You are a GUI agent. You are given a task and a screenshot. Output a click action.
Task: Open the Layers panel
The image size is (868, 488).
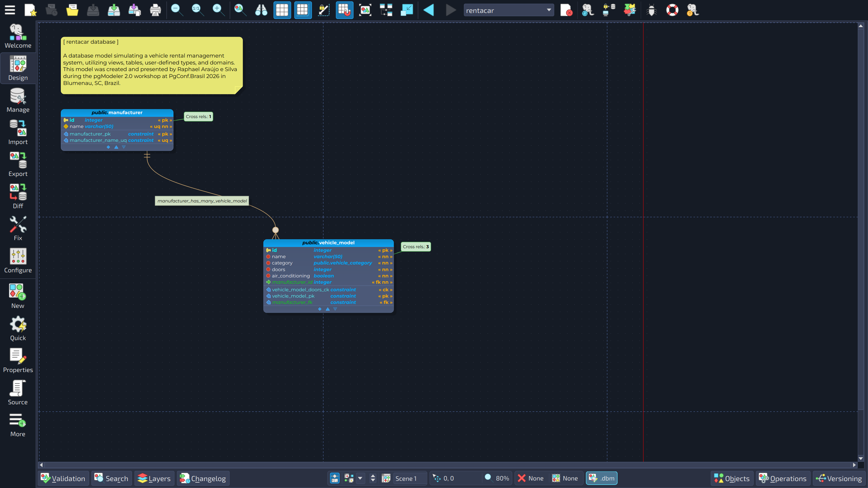point(154,478)
